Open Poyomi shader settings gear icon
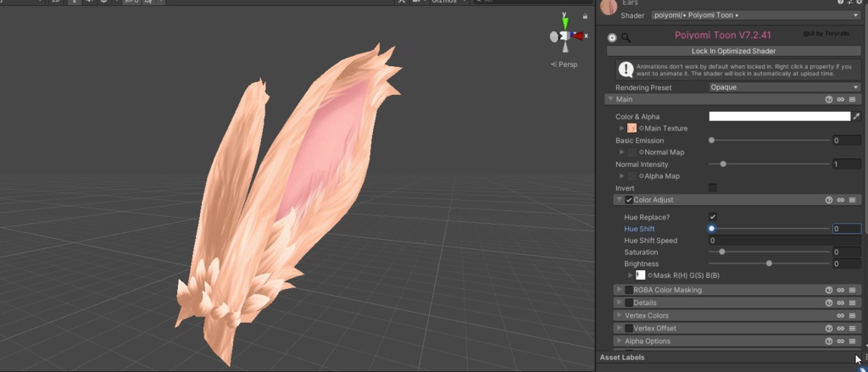The width and height of the screenshot is (868, 372). [612, 37]
